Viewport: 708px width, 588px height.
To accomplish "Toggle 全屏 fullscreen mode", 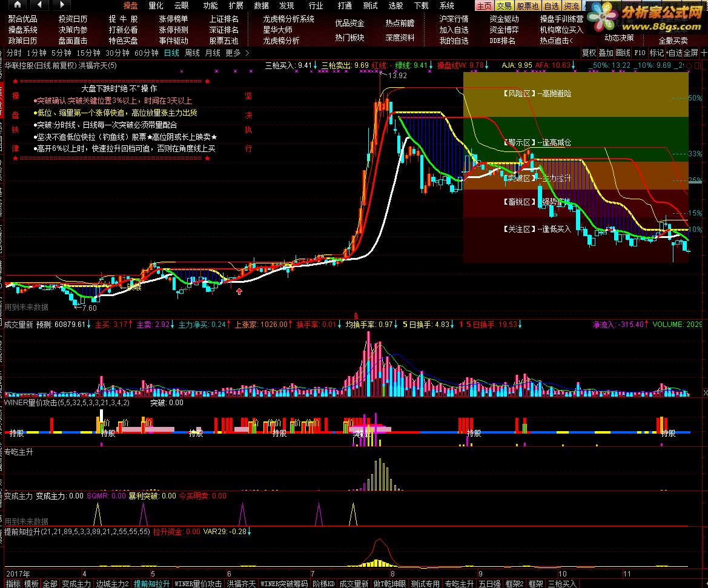I will 691,53.
